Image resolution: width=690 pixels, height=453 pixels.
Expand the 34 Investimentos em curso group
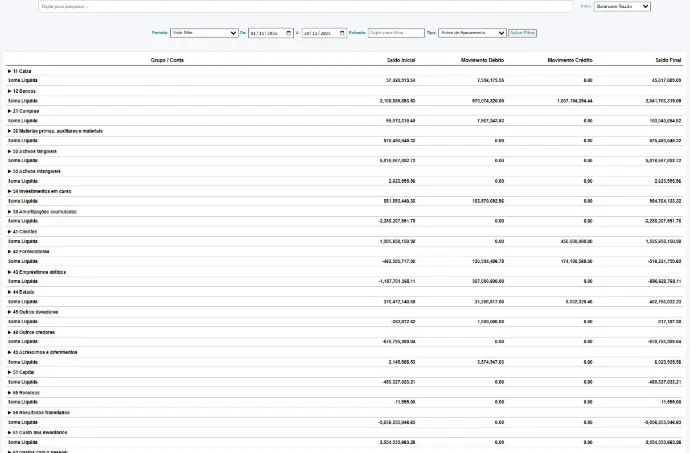click(9, 191)
